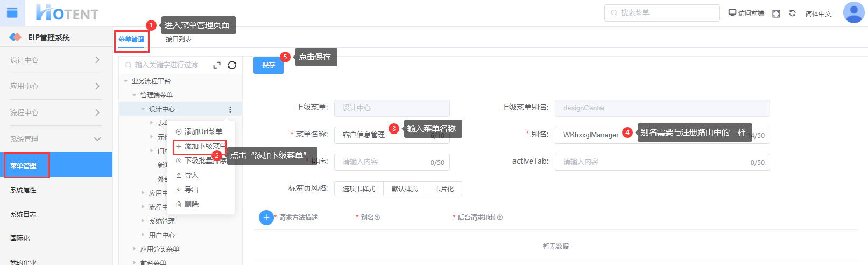Image resolution: width=868 pixels, height=265 pixels.
Task: Focus the 搜索菜单 search box
Action: [x=662, y=12]
